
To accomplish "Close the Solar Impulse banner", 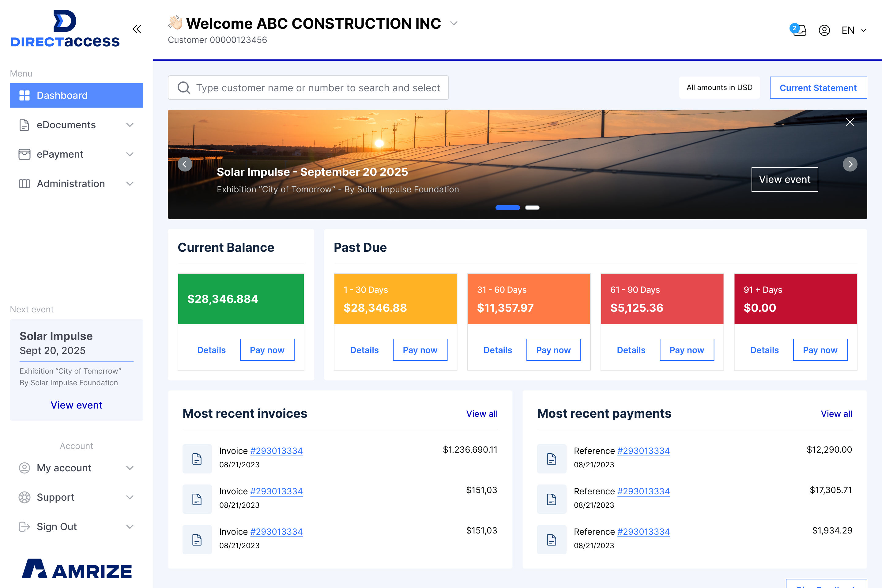I will tap(850, 122).
